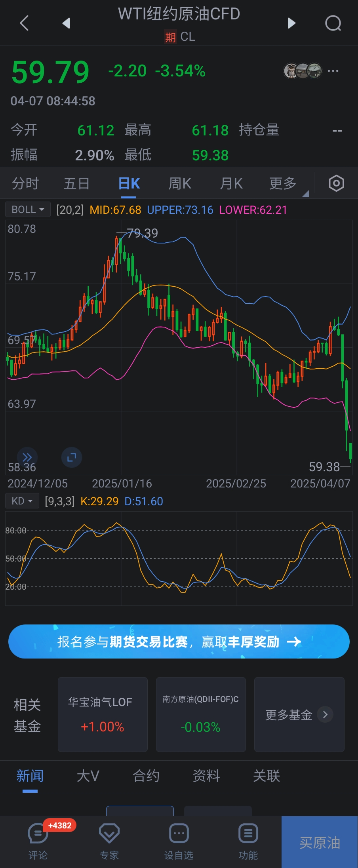Tap the back arrow in header
The height and width of the screenshot is (868, 358).
point(24,23)
